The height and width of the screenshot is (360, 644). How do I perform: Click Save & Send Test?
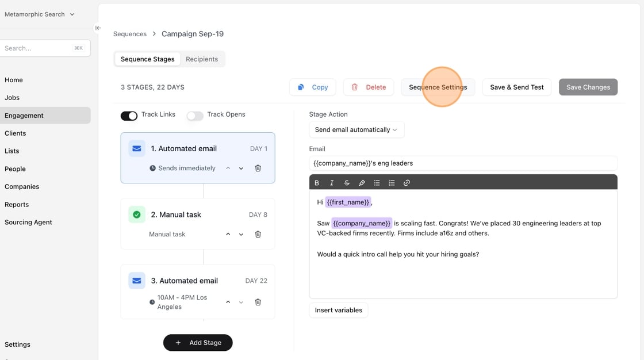pyautogui.click(x=517, y=87)
